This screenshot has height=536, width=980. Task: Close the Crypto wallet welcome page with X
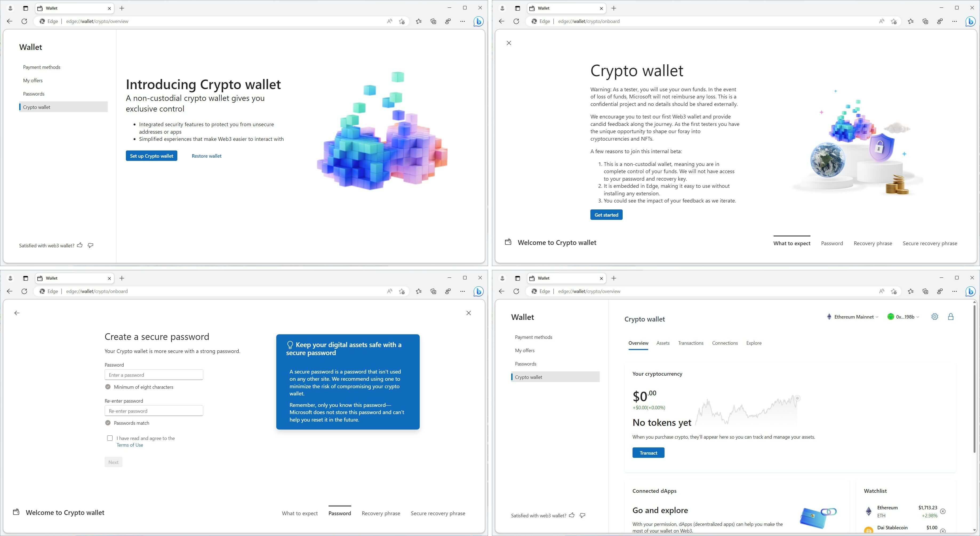point(509,43)
